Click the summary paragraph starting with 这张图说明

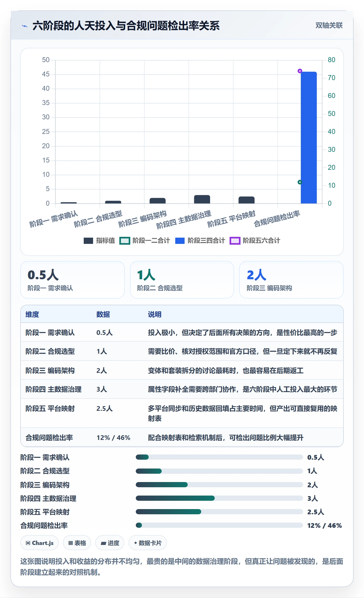pos(182,567)
